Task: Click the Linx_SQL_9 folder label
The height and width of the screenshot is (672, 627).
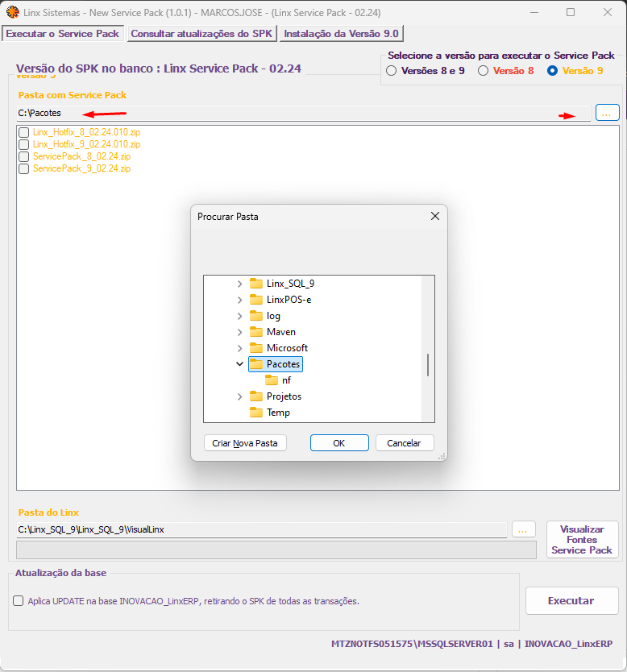Action: click(x=290, y=284)
